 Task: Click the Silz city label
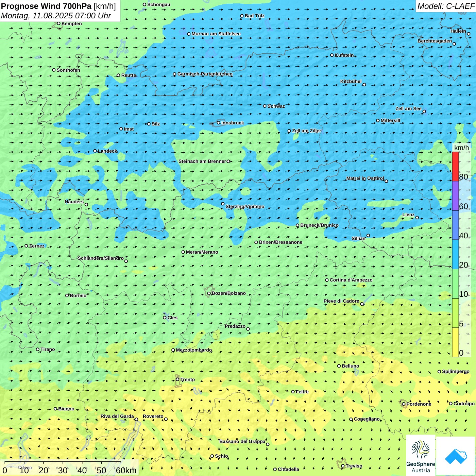pyautogui.click(x=156, y=124)
